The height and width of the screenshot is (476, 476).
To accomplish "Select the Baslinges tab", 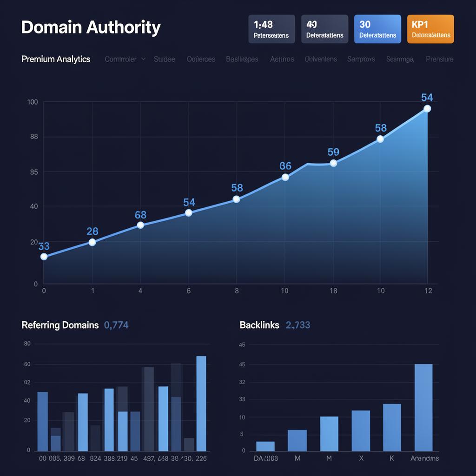I will [242, 59].
